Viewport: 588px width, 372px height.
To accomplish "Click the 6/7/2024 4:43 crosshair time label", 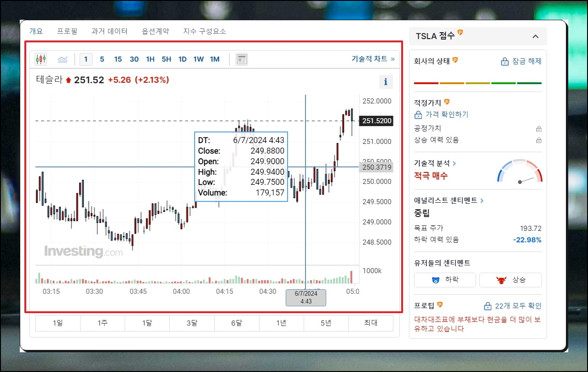I will 306,298.
